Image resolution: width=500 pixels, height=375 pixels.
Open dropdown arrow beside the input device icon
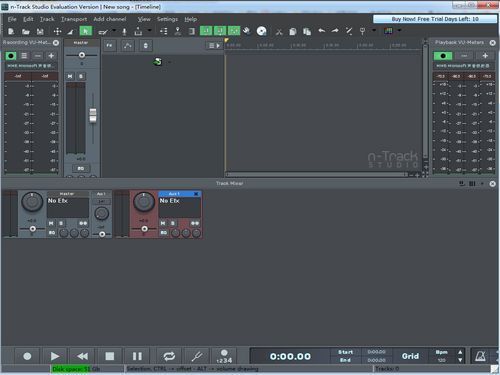149,30
